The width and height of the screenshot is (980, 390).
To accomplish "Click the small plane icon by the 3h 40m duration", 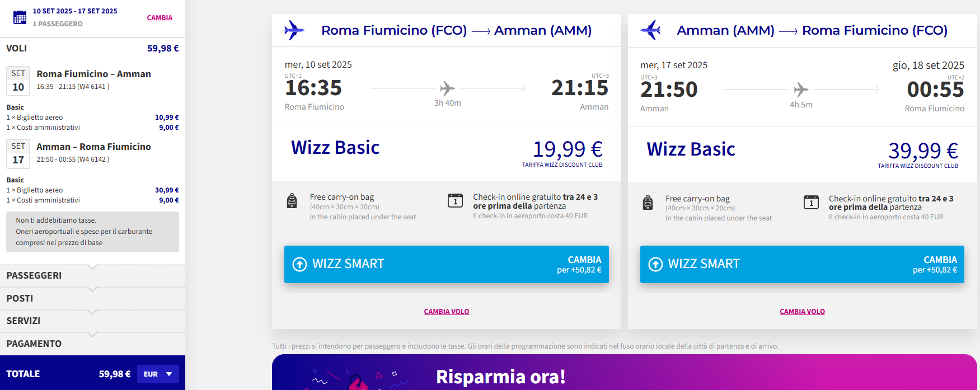I will [x=447, y=88].
